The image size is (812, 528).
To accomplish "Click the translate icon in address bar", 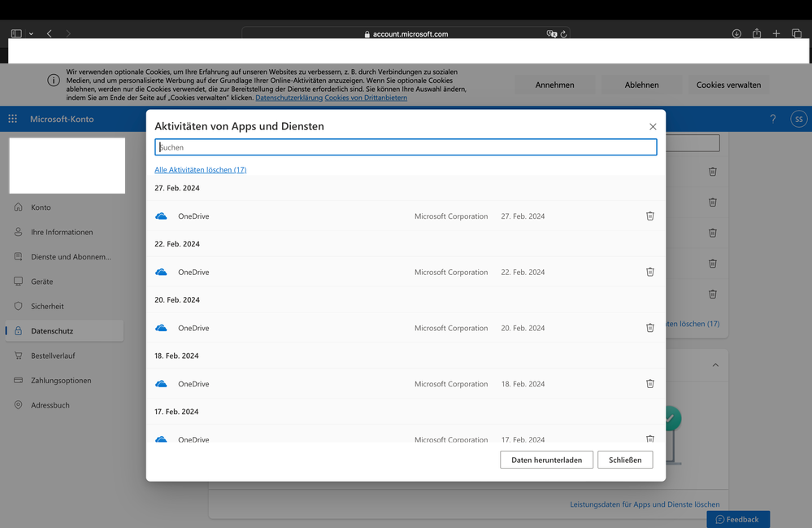I will pos(552,34).
